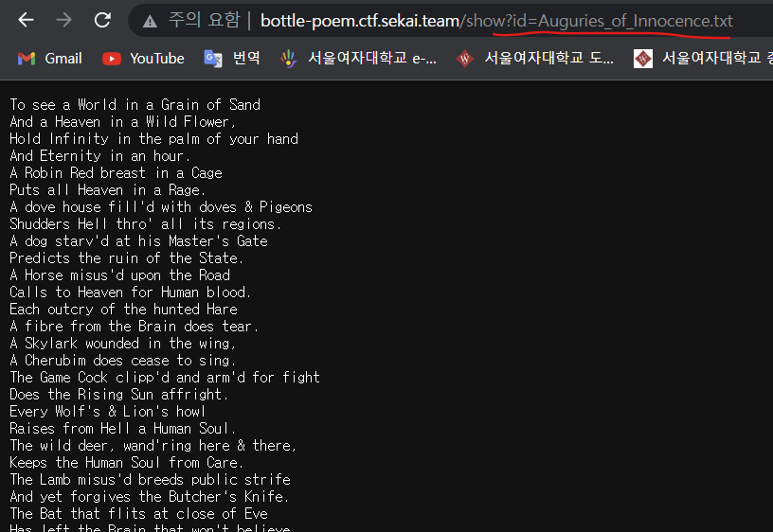Click line "Calls to Heaven for Human blood."

point(130,293)
